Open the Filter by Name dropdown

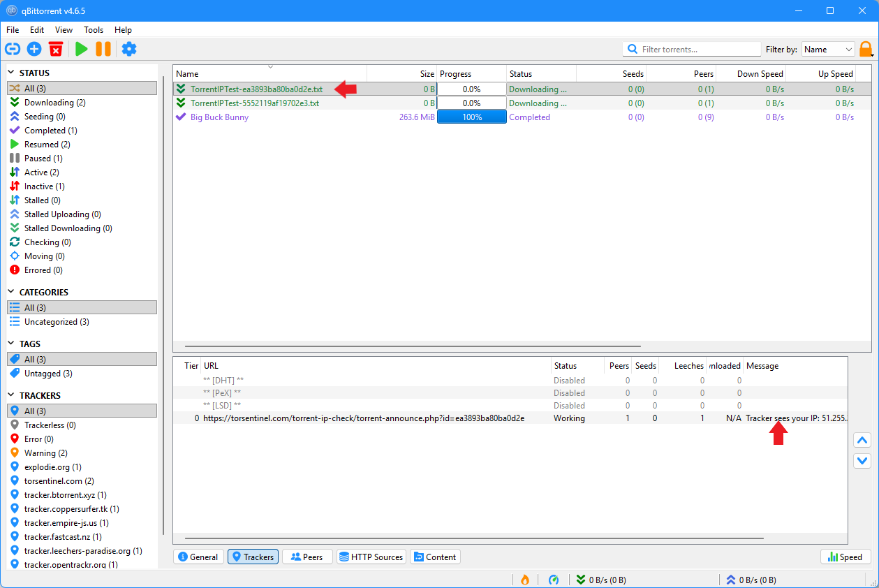pyautogui.click(x=828, y=49)
